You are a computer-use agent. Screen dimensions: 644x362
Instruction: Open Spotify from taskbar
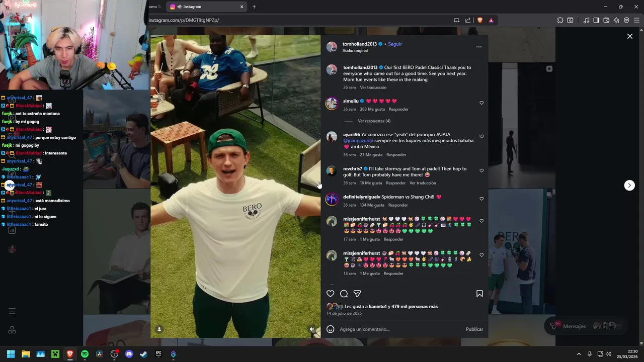tap(85, 354)
